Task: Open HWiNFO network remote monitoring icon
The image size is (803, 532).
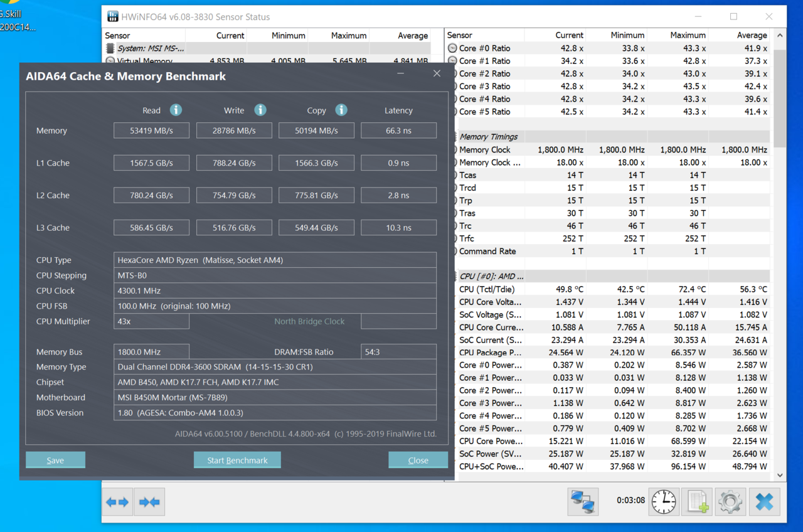Action: [x=583, y=502]
